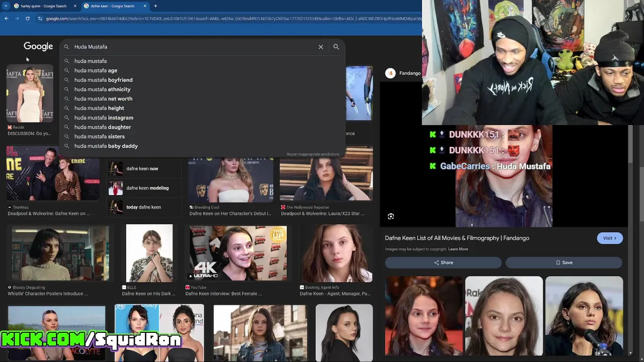Screen dimensions: 644x362
Task: Open a new browser tab
Action: click(x=155, y=6)
